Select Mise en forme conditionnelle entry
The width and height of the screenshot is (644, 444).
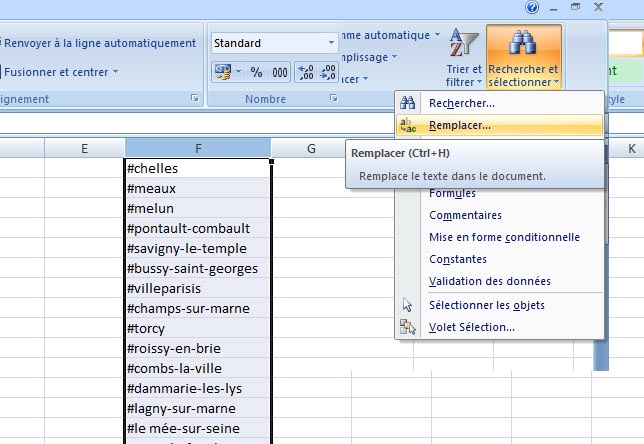coord(500,237)
